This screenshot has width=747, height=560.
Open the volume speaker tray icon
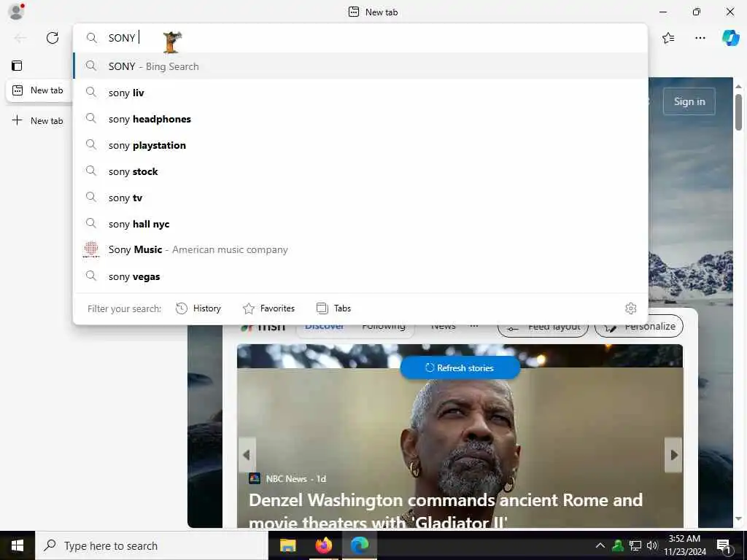(x=651, y=545)
